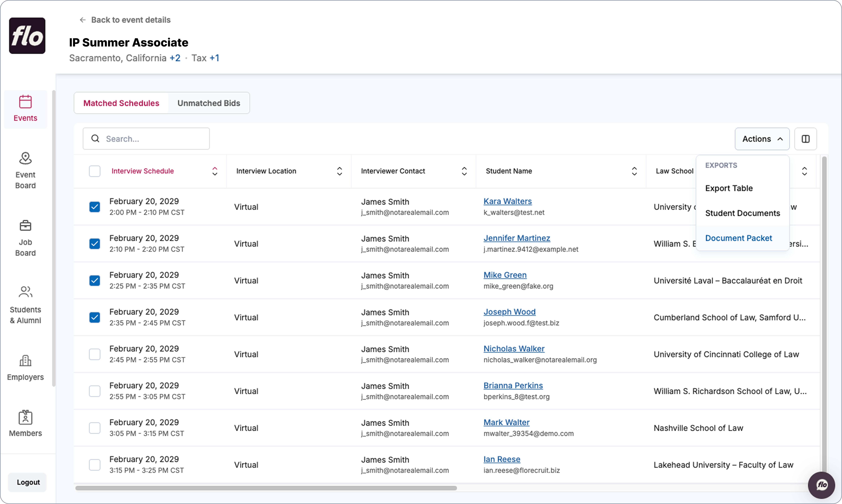Click the sidebar navigation scrollbar
Image resolution: width=842 pixels, height=504 pixels.
tap(54, 238)
